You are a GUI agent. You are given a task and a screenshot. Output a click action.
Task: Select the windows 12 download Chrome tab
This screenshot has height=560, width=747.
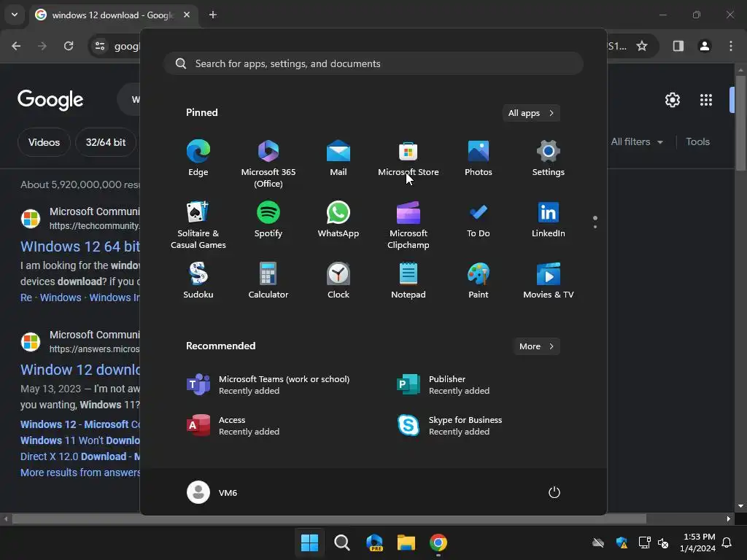point(113,15)
